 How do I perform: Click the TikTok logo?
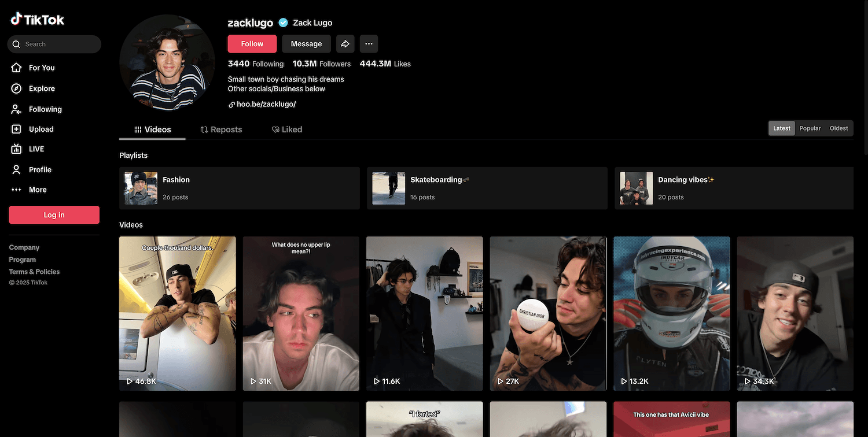pos(38,20)
